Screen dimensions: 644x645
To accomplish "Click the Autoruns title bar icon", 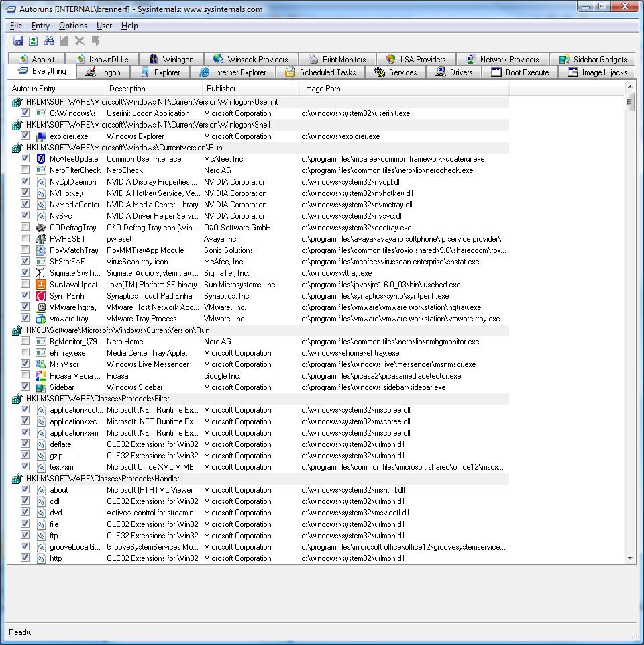I will coord(11,9).
